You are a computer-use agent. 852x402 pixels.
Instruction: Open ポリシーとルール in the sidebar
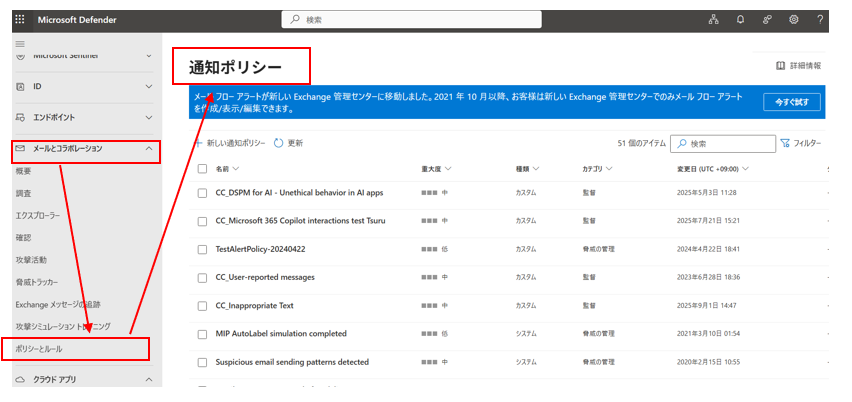pos(38,349)
